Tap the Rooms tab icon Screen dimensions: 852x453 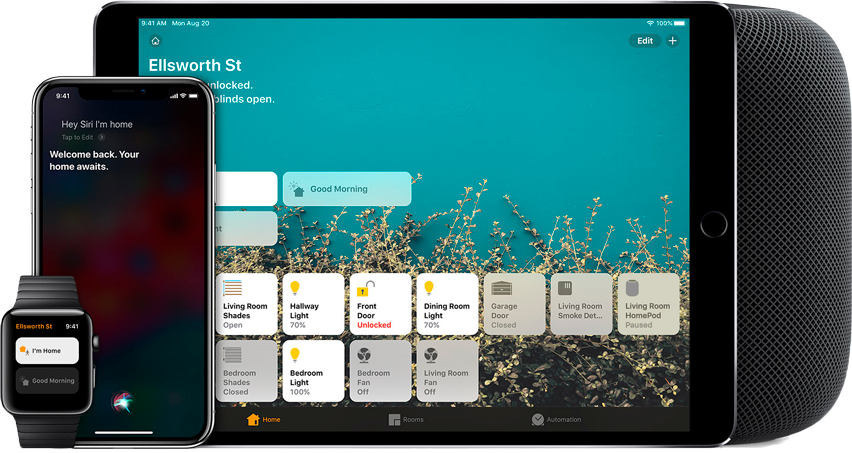(394, 420)
